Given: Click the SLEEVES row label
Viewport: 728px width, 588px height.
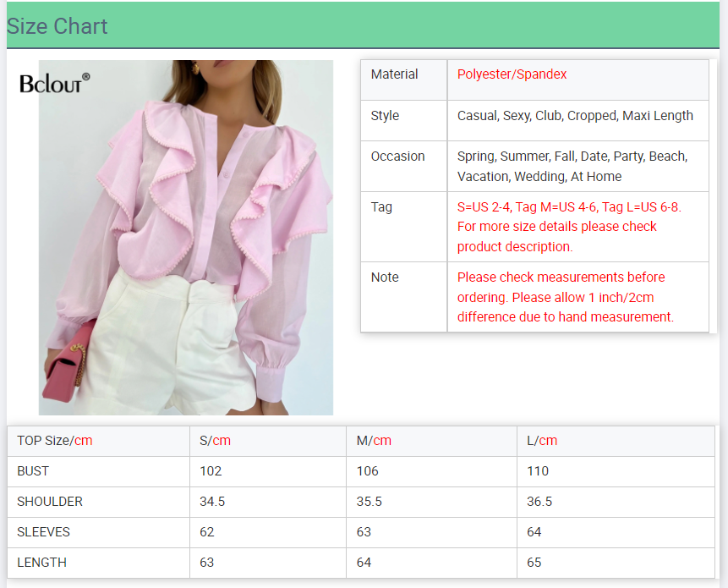Looking at the screenshot, I should coord(43,532).
